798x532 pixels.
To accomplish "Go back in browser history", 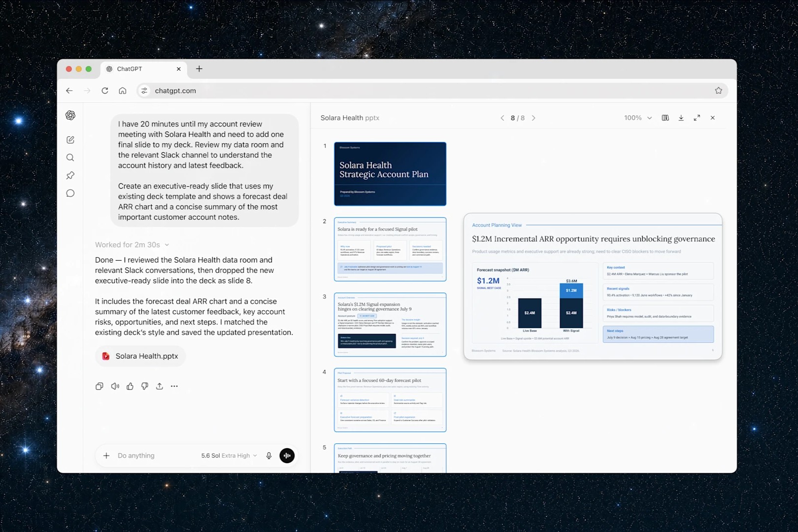I will [x=69, y=91].
